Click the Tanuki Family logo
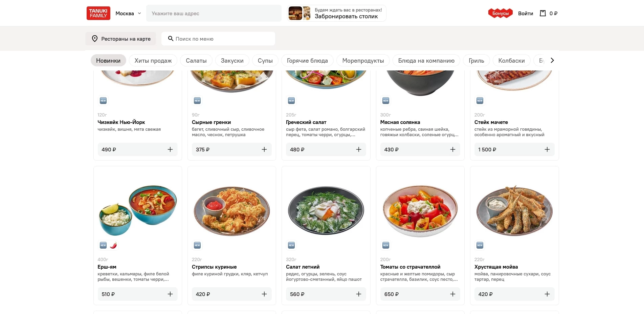 click(98, 13)
